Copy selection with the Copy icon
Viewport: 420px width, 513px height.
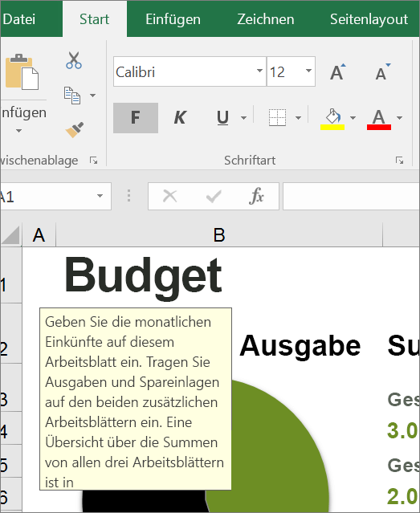72,96
